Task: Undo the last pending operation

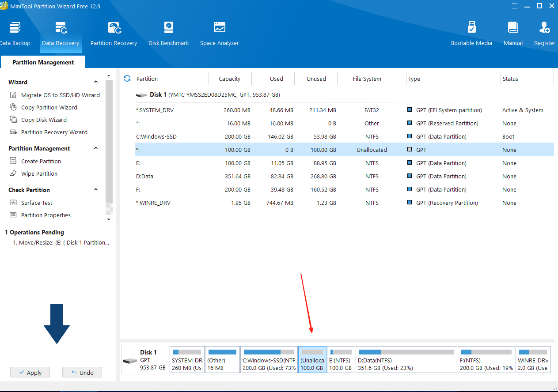Action: coord(82,373)
